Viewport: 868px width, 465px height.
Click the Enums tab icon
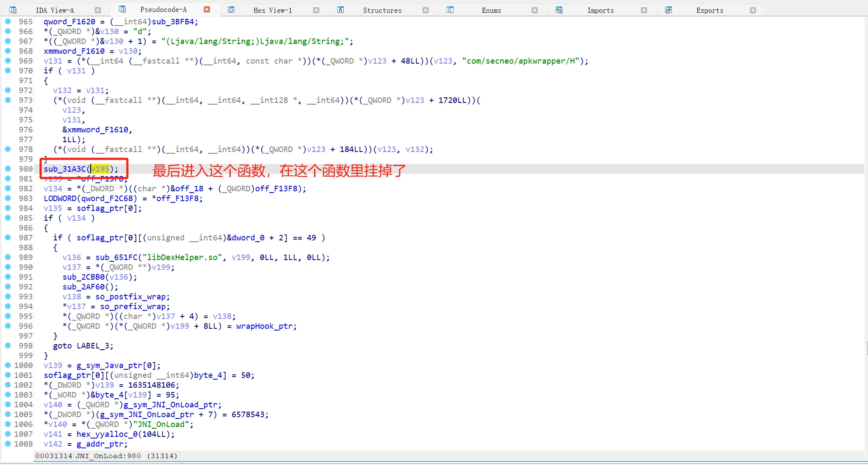point(450,10)
